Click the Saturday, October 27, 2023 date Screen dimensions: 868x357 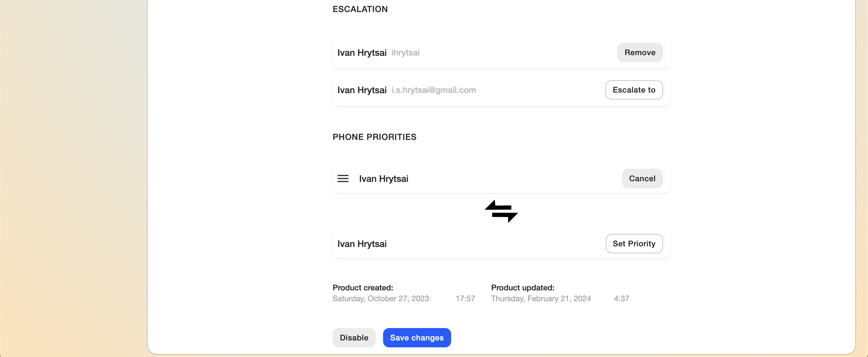380,298
